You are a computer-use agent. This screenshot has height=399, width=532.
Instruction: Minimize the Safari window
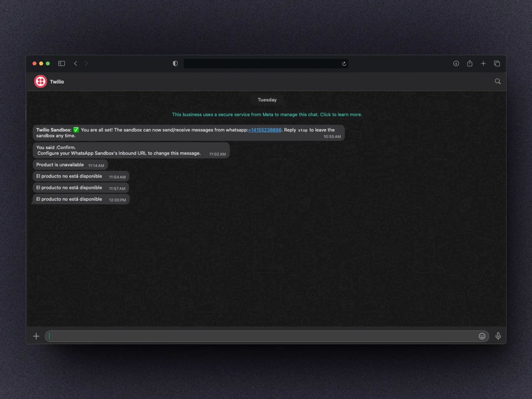click(x=41, y=63)
